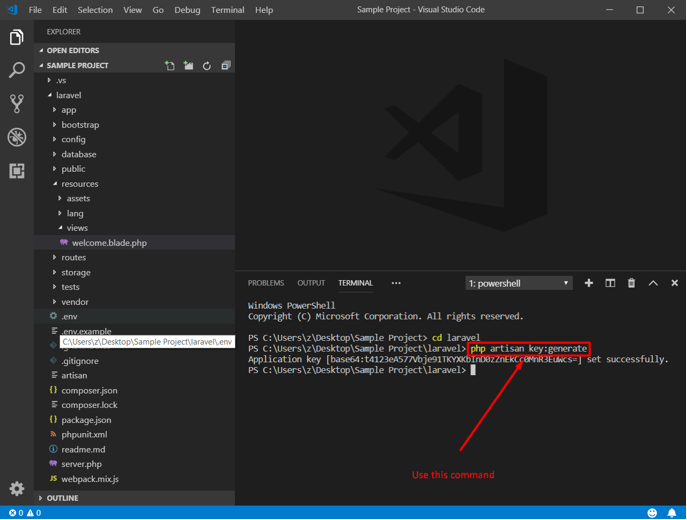Screen dimensions: 687x520
Task: Expand the Outline section
Action: coord(135,498)
